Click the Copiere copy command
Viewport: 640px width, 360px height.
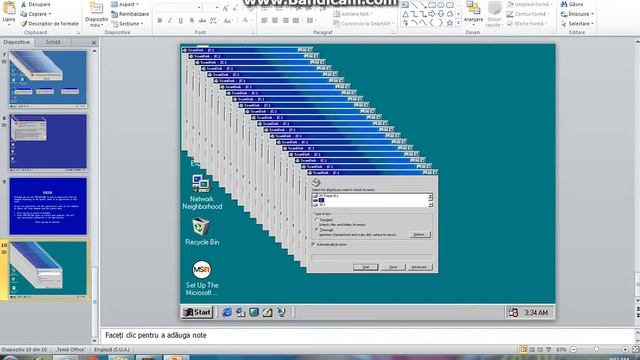point(36,14)
